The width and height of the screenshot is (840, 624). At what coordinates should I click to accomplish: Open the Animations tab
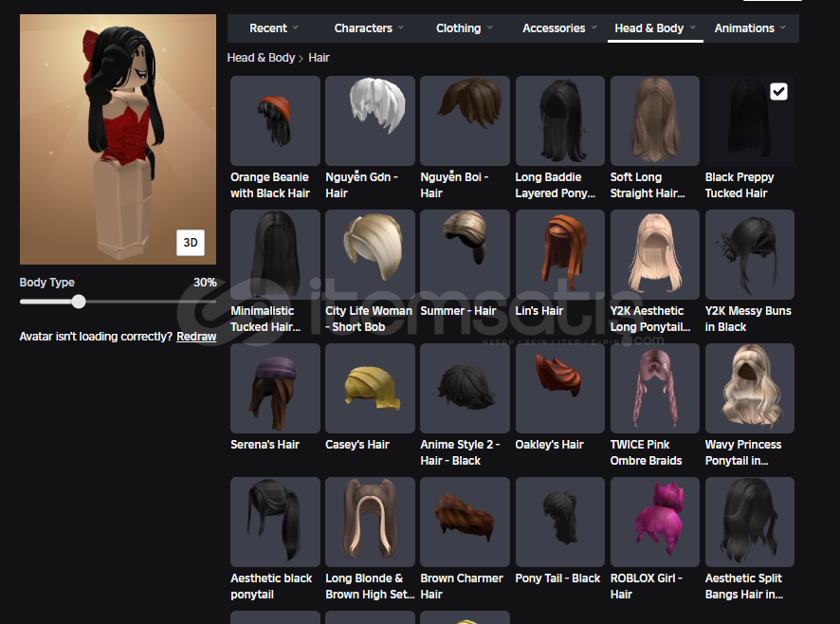(x=749, y=28)
